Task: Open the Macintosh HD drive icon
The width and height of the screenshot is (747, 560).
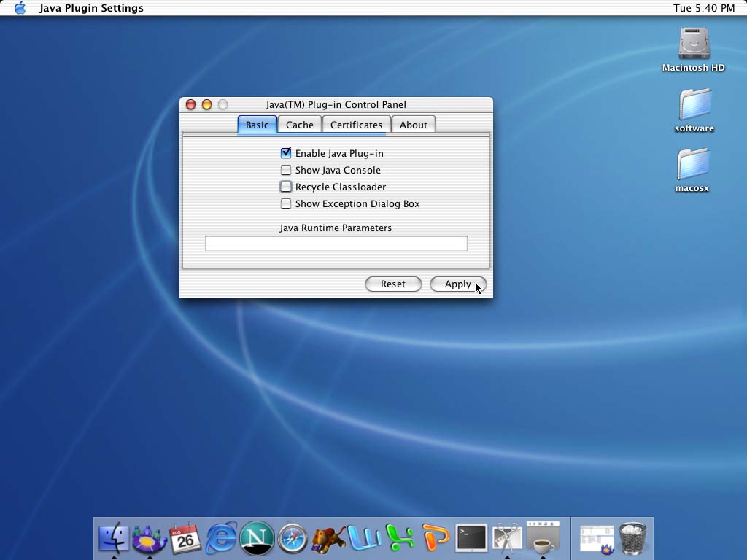Action: (x=693, y=44)
